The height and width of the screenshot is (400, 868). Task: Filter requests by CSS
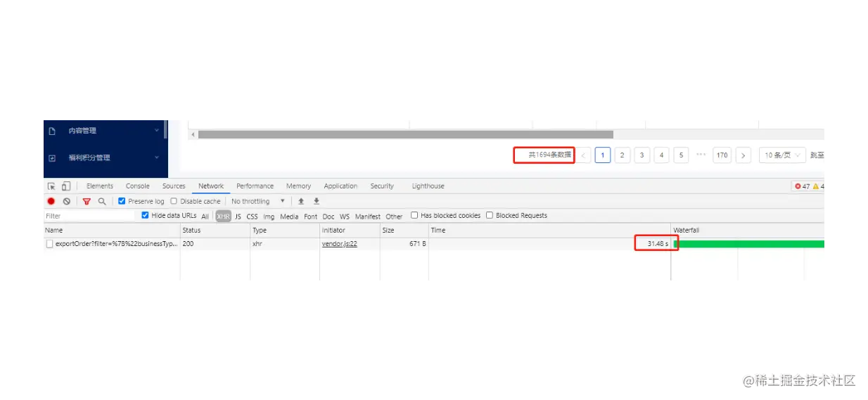click(252, 217)
